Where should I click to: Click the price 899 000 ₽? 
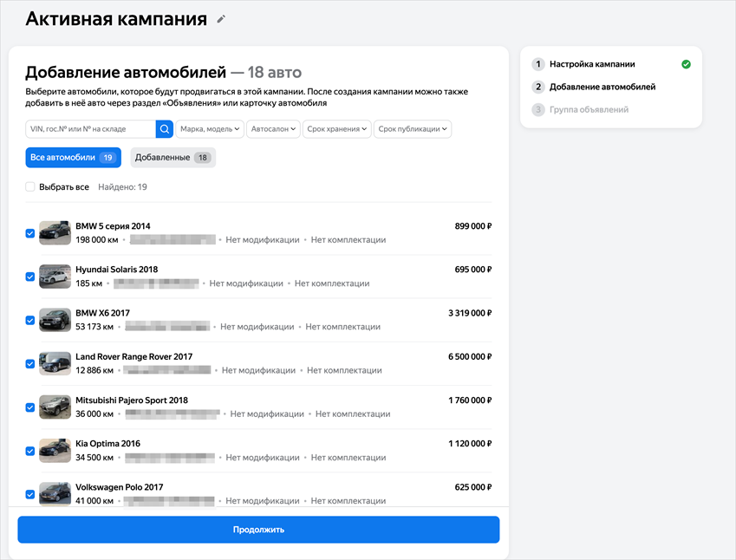[x=473, y=226]
